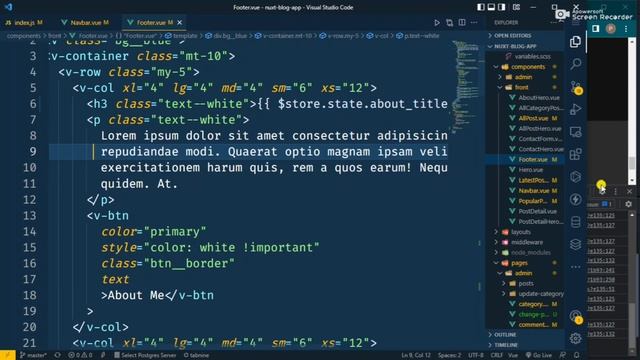Click Go Live in the status bar
Screen dimensions: 640x360
click(x=539, y=356)
